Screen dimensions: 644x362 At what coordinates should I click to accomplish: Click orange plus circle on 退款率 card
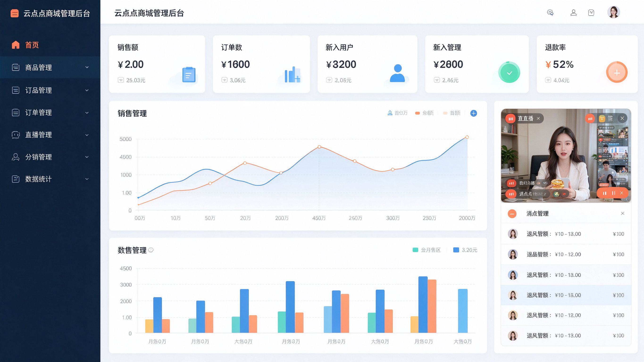[617, 72]
